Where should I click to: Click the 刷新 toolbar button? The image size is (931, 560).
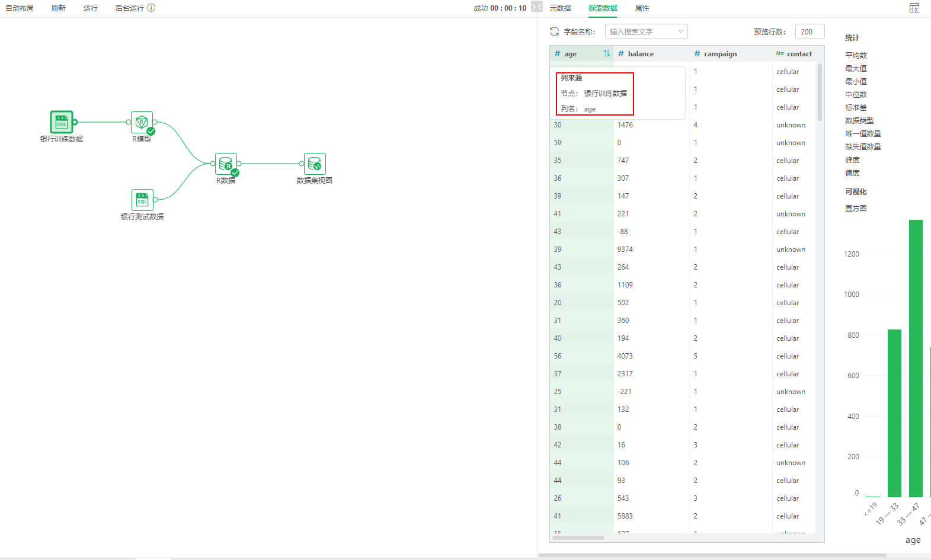pyautogui.click(x=59, y=8)
